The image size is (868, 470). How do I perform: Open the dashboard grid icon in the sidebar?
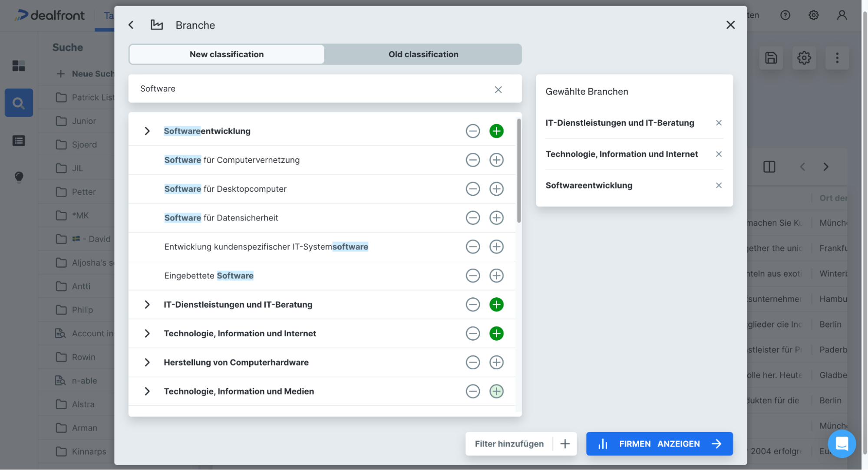[19, 66]
